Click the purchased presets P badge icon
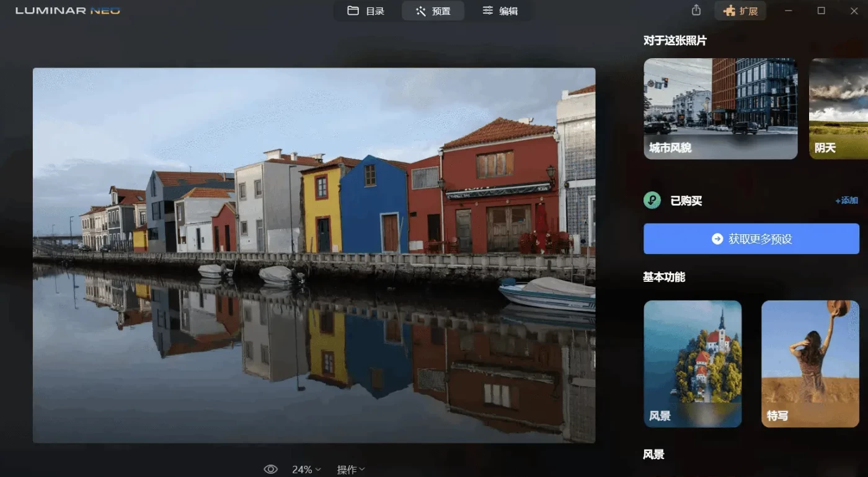This screenshot has height=477, width=868. click(x=652, y=201)
